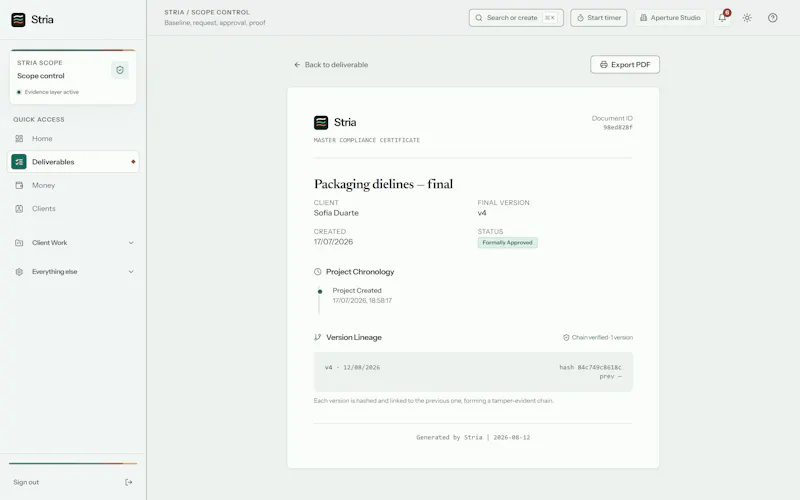
Task: Open the Scope control card
Action: (73, 78)
